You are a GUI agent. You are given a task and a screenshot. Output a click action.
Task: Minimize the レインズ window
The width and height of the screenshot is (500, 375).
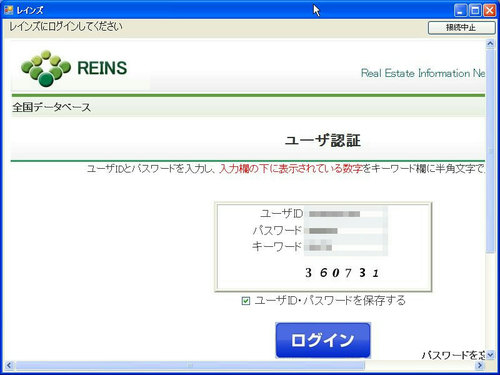pyautogui.click(x=460, y=10)
